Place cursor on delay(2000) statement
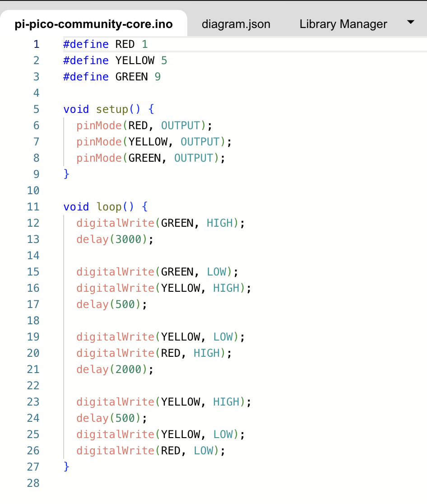This screenshot has height=504, width=427. point(115,369)
